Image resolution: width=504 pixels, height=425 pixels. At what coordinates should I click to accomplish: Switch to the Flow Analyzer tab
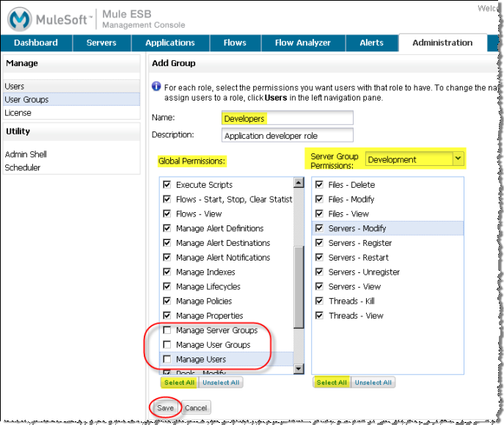click(x=302, y=43)
